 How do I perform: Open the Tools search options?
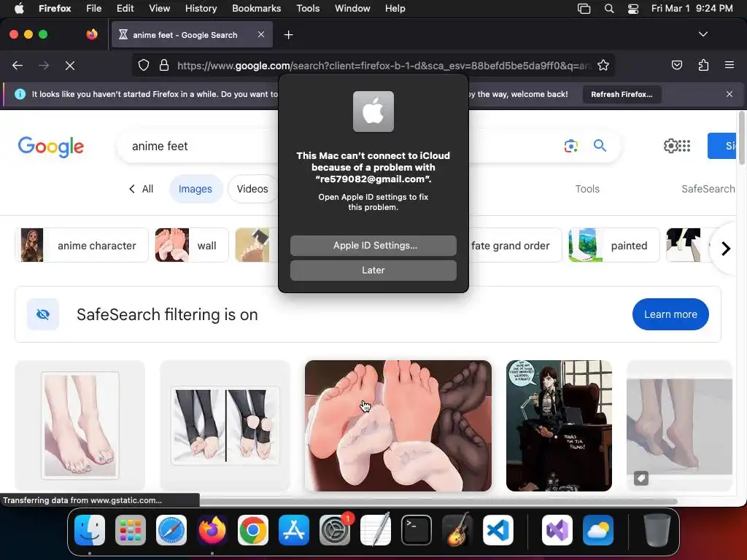587,189
